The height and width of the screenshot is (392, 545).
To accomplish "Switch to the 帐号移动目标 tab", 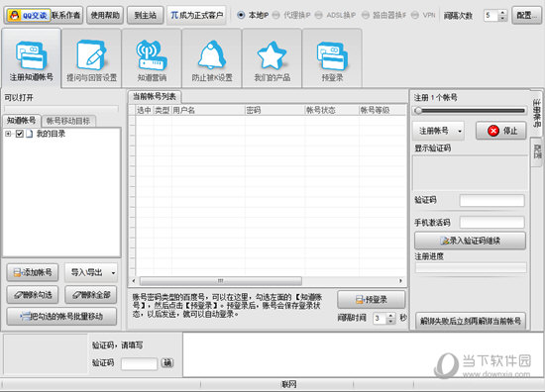I will (x=68, y=121).
